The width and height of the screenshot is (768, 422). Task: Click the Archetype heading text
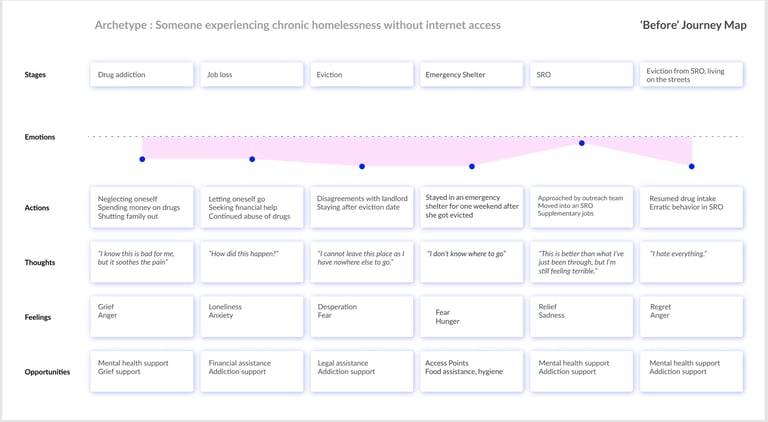pos(298,25)
